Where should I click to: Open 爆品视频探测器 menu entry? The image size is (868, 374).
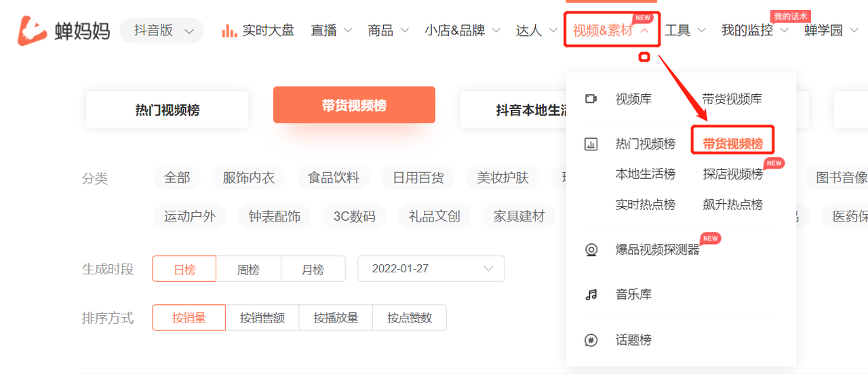(x=657, y=250)
